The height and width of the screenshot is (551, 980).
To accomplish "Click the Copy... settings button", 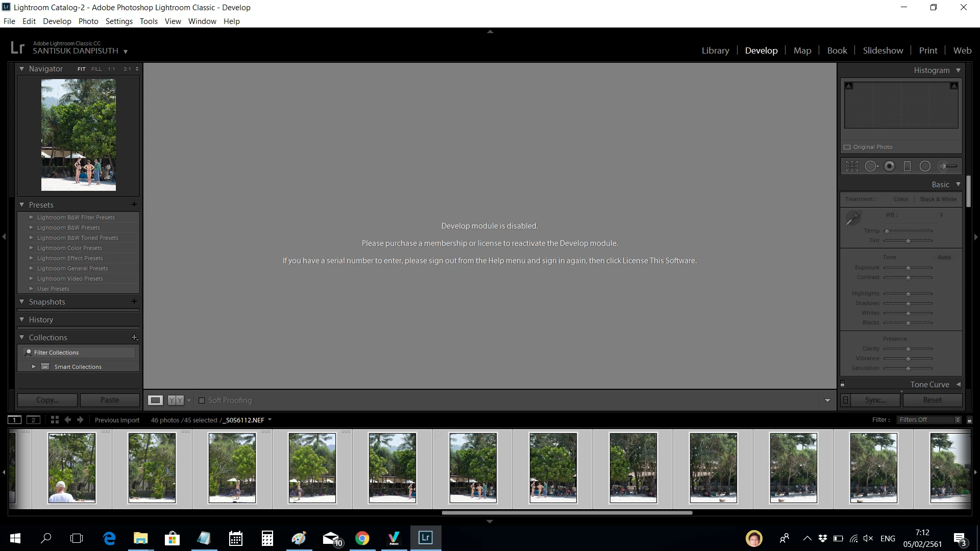I will click(x=47, y=400).
